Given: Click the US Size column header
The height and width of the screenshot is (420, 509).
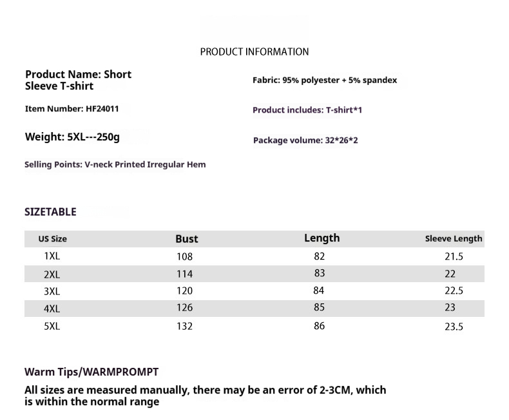Looking at the screenshot, I should point(52,239).
